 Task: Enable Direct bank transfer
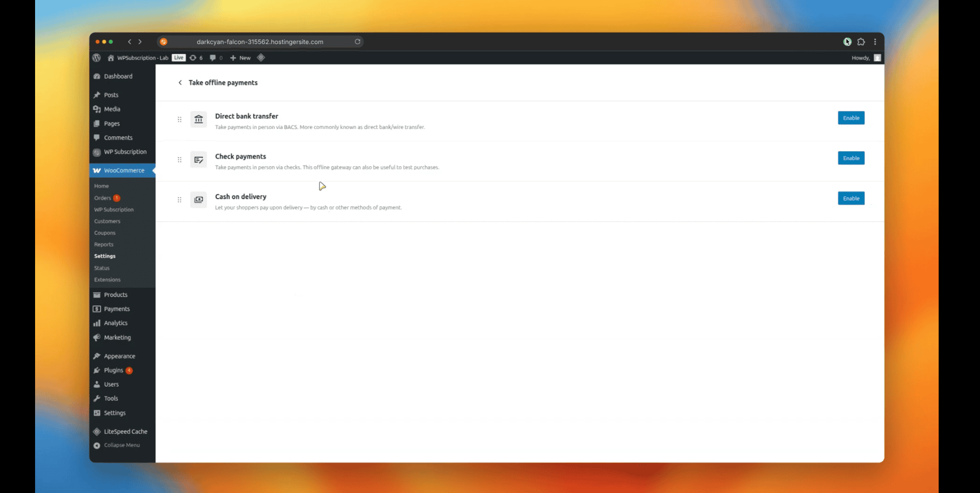pos(851,118)
